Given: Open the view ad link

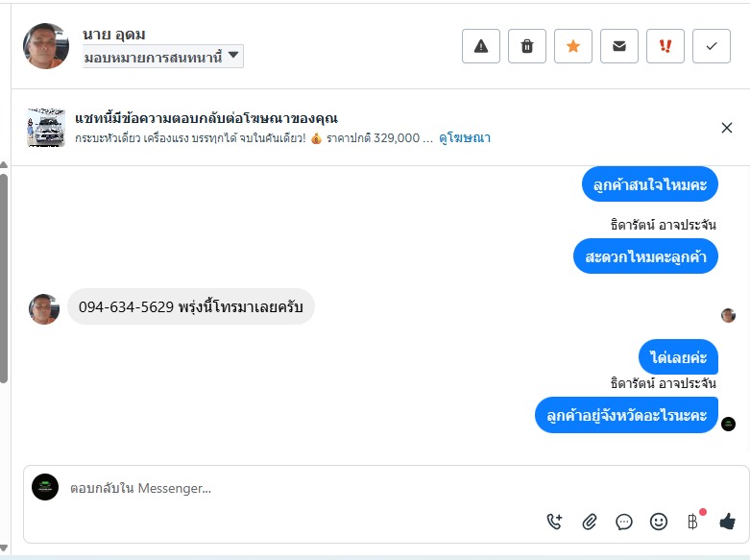Looking at the screenshot, I should point(465,138).
